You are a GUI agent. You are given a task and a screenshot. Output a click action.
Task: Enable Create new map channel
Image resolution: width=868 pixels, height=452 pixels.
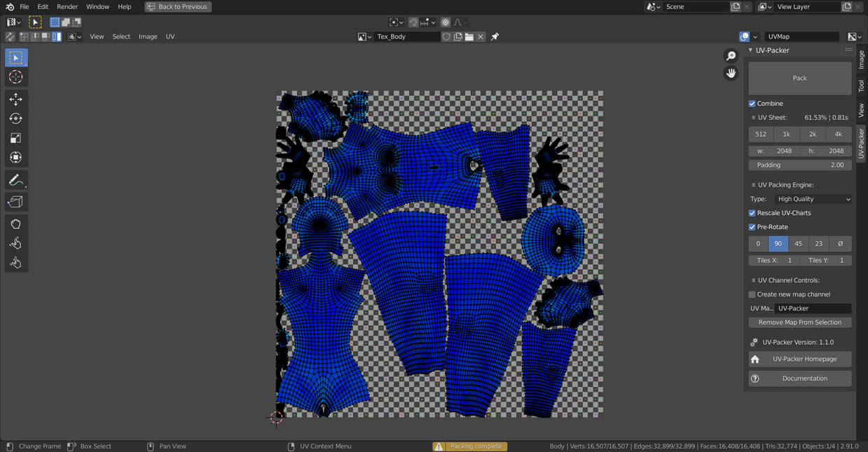coord(752,294)
